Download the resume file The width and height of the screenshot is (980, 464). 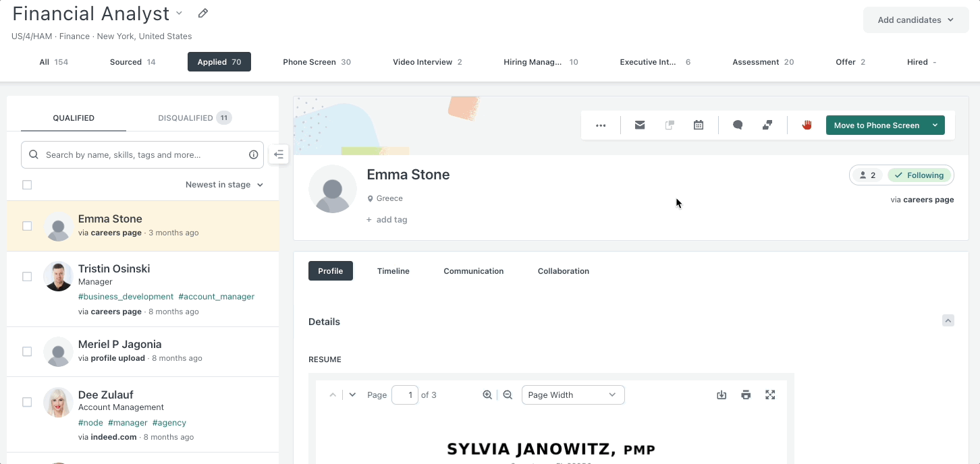coord(722,395)
